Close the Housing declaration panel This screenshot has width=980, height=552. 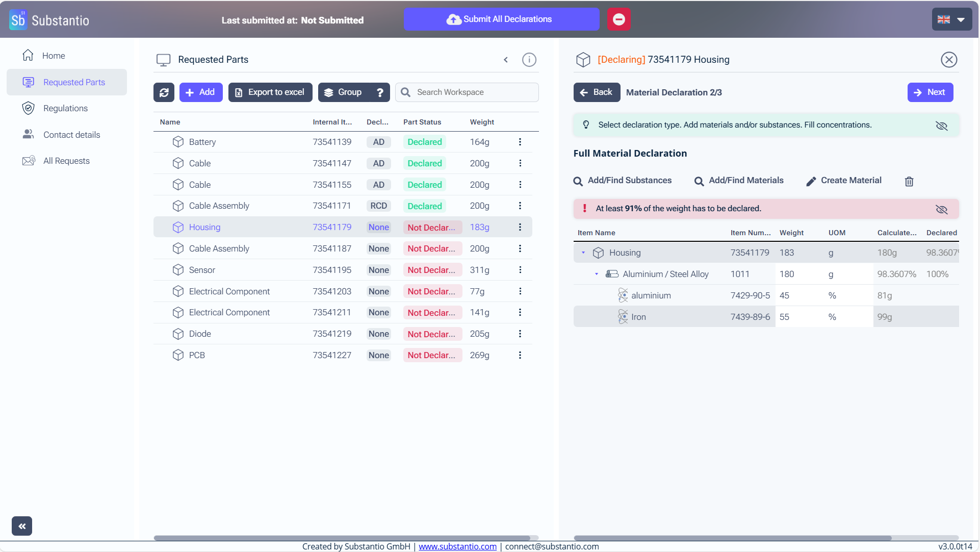[948, 60]
